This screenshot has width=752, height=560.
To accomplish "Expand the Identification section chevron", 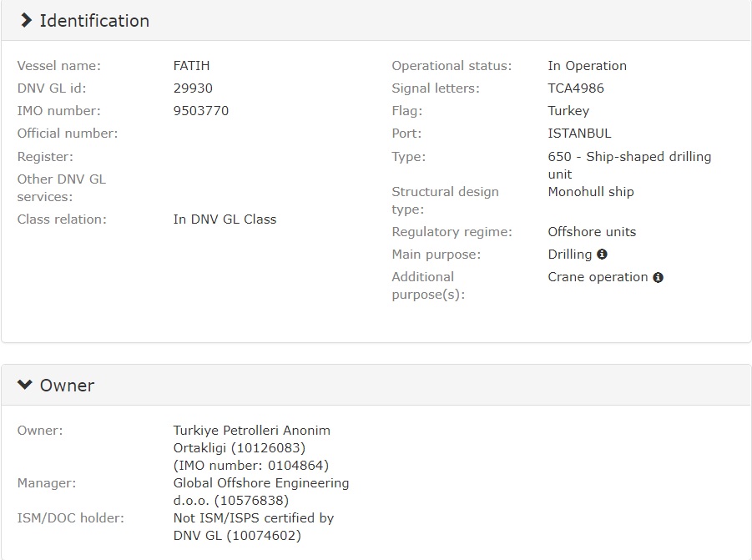I will pos(27,21).
